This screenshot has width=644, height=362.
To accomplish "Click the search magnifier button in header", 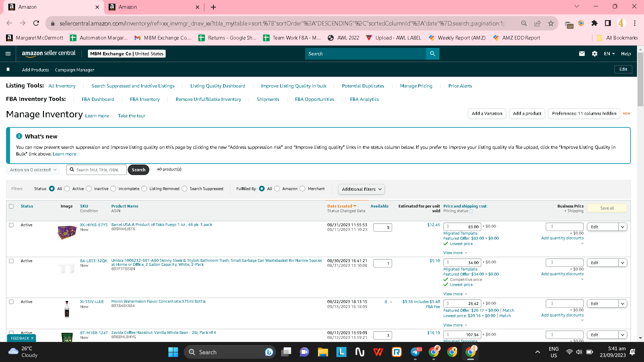I will (432, 54).
